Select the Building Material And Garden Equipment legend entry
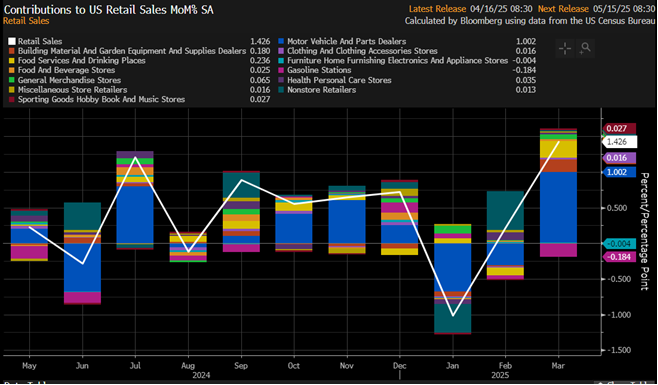Image resolution: width=658 pixels, height=385 pixels. click(132, 51)
